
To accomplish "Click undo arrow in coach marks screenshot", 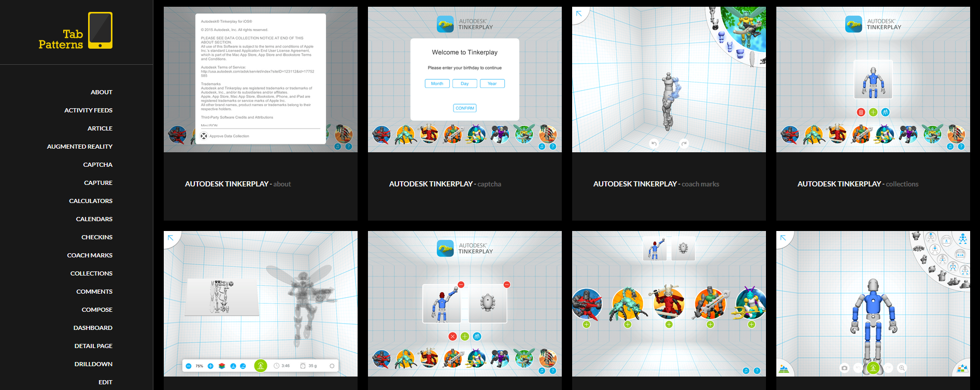I will coord(654,143).
